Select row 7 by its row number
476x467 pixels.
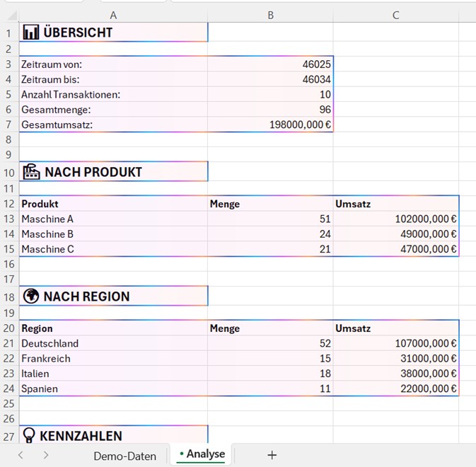point(9,125)
